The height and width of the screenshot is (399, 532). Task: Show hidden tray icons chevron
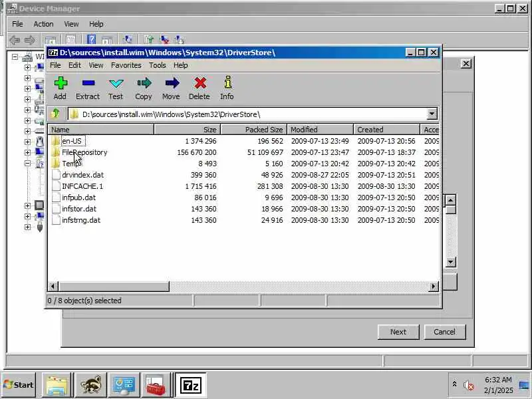coord(454,384)
